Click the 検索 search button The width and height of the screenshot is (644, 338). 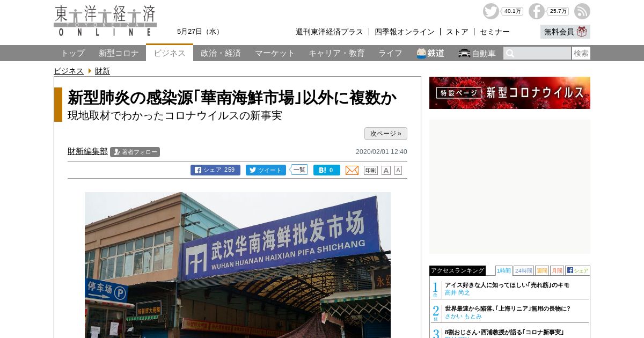(581, 53)
